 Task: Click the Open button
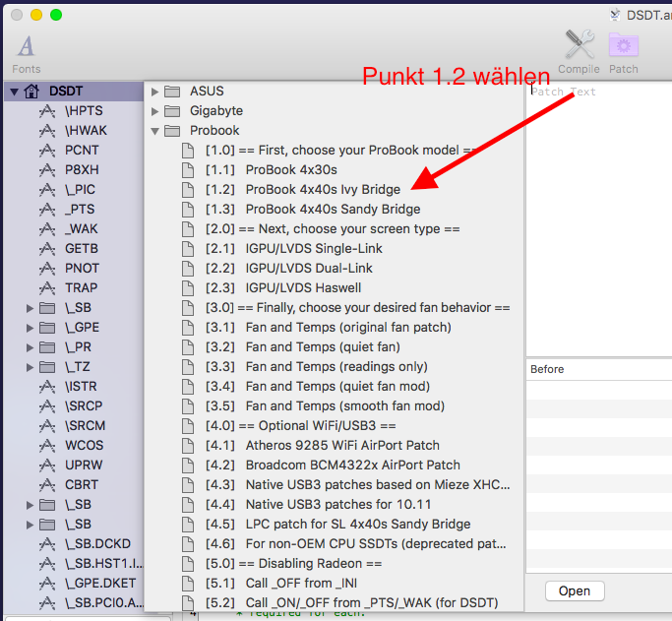[575, 591]
